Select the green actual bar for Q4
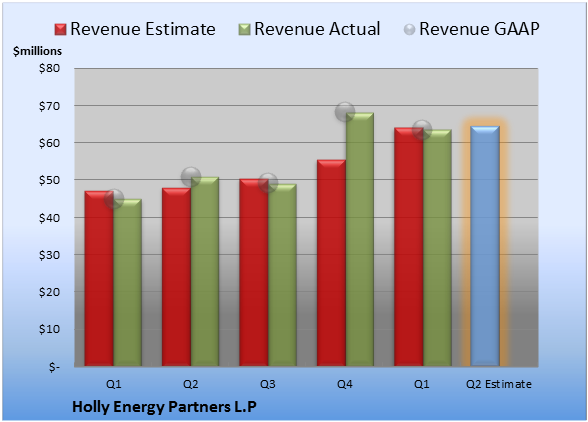Screen dimensions: 588x422 pyautogui.click(x=360, y=239)
